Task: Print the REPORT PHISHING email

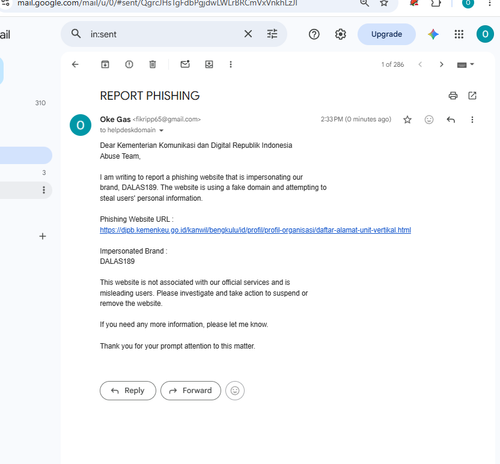Action: tap(453, 96)
